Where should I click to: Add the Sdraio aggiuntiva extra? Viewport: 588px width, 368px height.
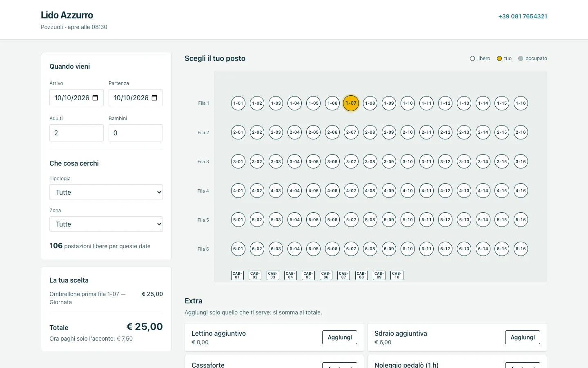pos(523,337)
